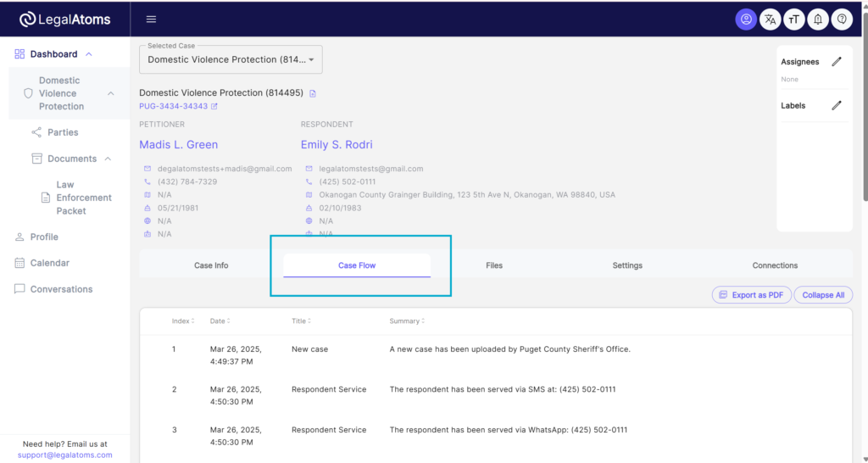Collapse the Documents chevron
The width and height of the screenshot is (868, 463).
coord(108,159)
